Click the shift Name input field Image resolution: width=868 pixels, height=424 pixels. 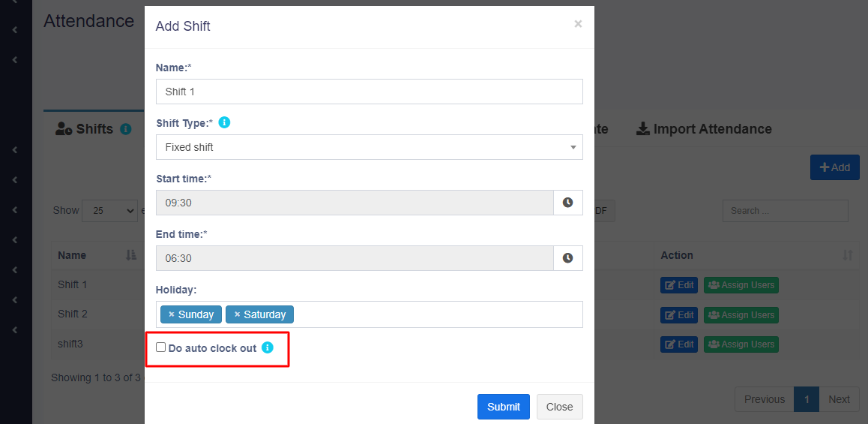(369, 92)
